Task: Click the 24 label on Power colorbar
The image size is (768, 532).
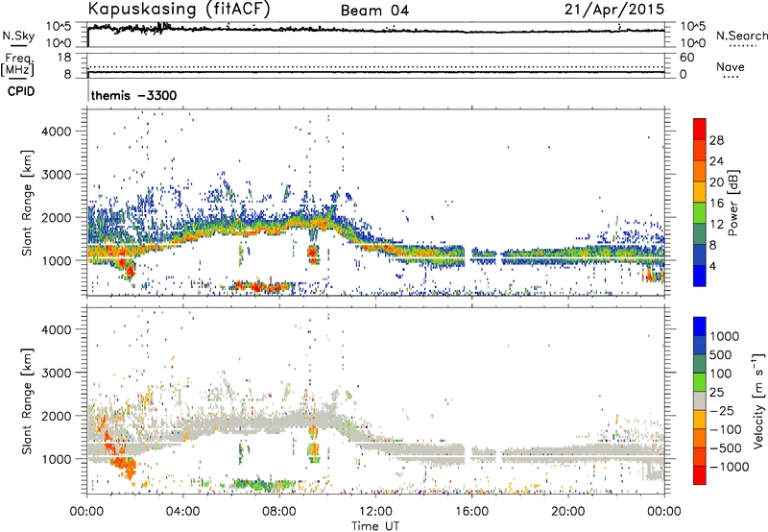Action: pyautogui.click(x=716, y=161)
